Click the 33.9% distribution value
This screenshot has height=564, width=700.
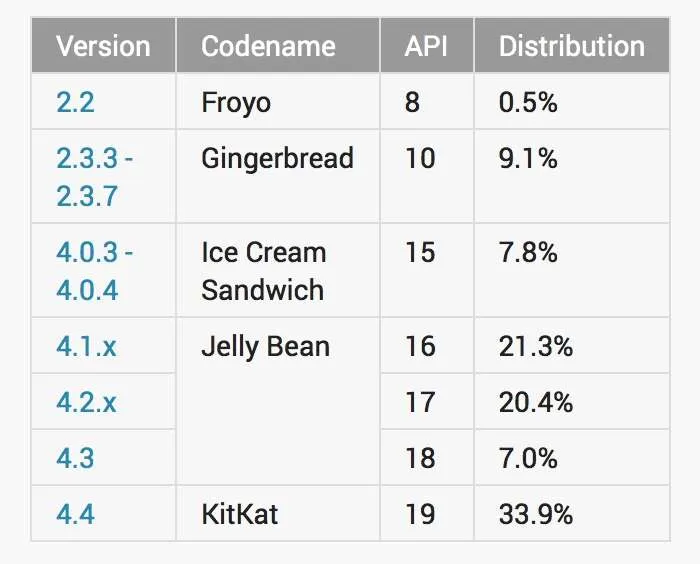[536, 514]
